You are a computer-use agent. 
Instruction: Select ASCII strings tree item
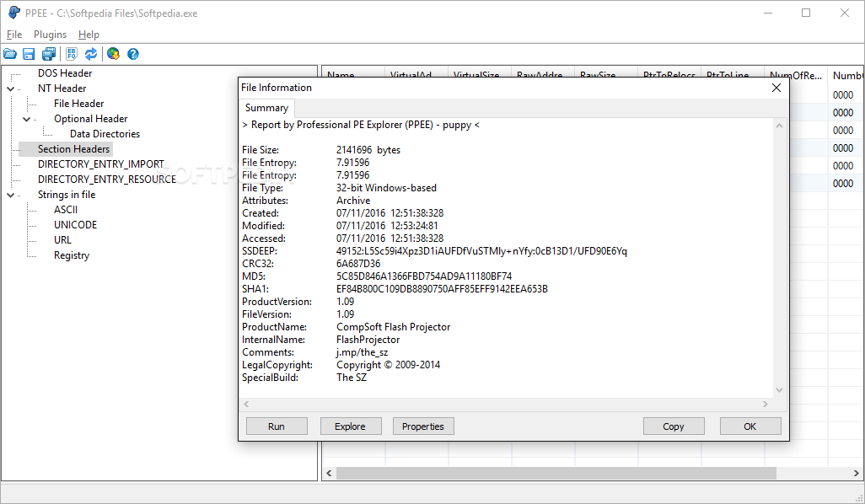(x=66, y=210)
